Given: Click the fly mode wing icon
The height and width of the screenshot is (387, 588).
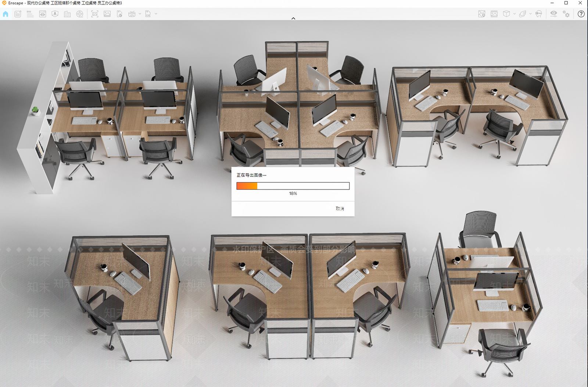Looking at the screenshot, I should (x=523, y=14).
